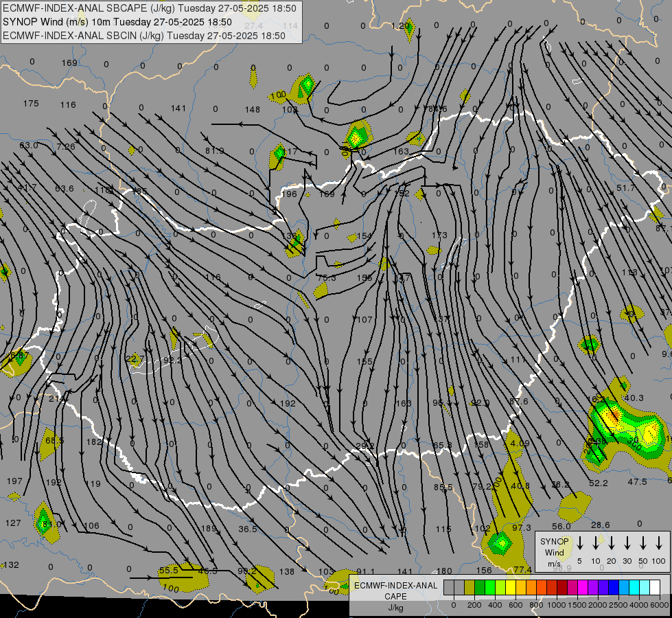Click the map value 22.7
The height and width of the screenshot is (618, 672).
pyautogui.click(x=135, y=358)
